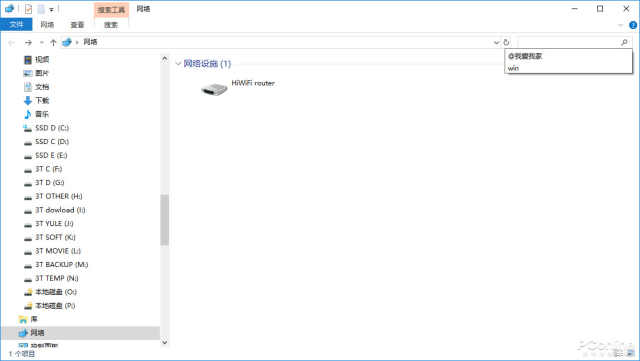
Task: Click the forward navigation arrow
Action: pos(28,42)
